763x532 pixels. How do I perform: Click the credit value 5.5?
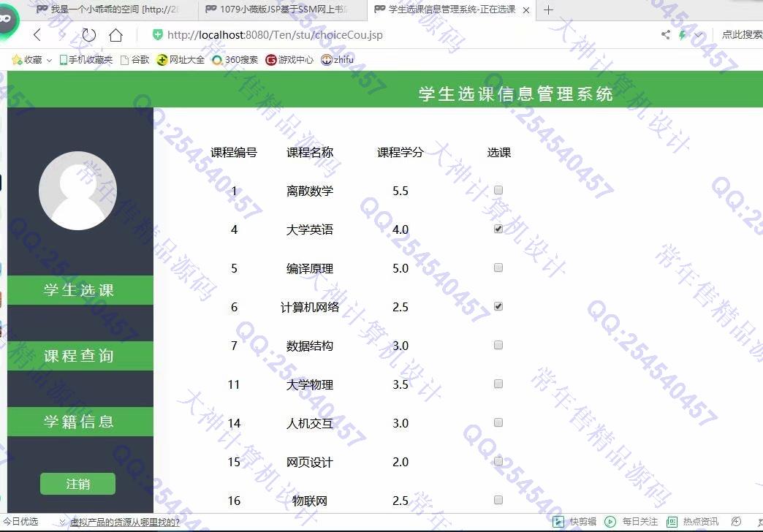point(401,191)
